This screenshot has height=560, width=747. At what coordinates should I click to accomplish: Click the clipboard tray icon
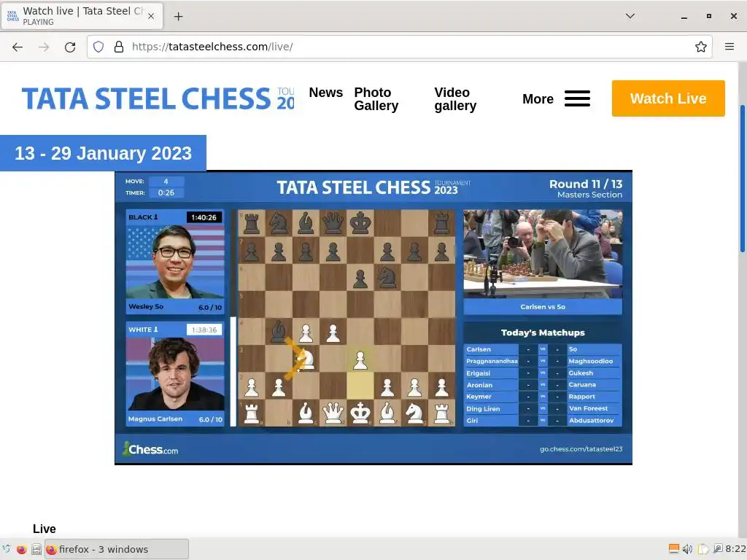(703, 549)
